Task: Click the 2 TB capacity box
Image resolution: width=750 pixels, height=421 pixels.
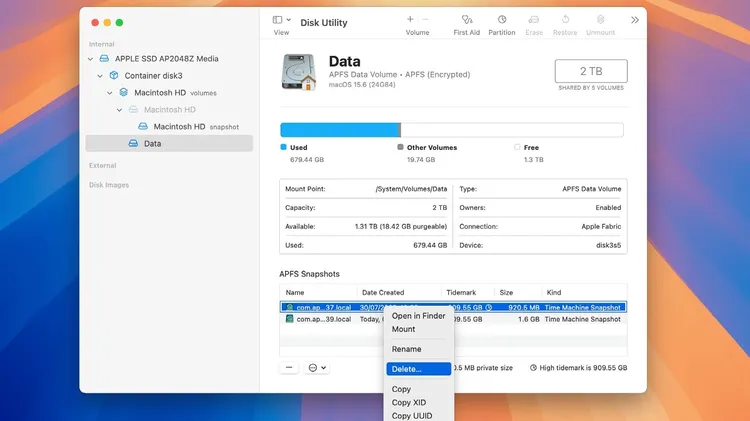Action: click(x=591, y=71)
